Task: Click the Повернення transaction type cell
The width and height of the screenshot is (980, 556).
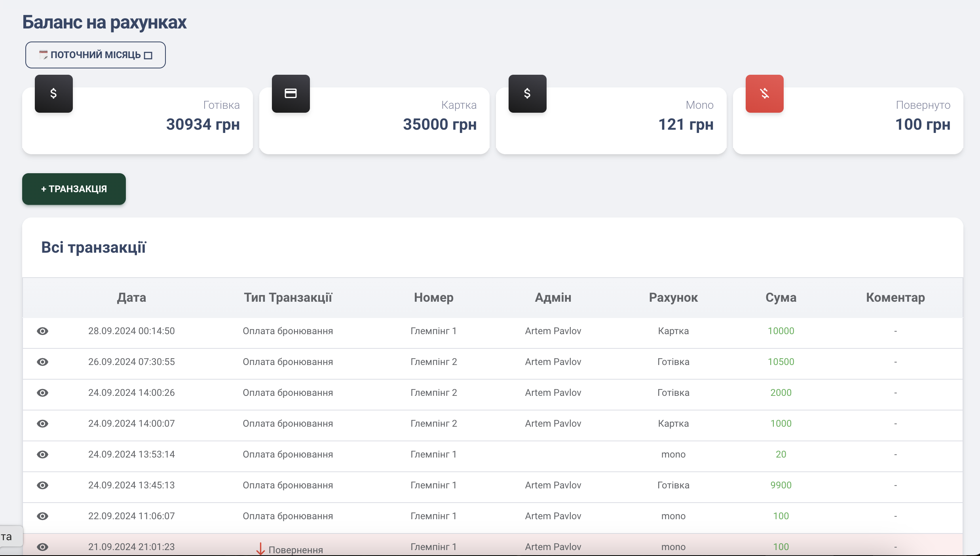Action: pyautogui.click(x=289, y=549)
